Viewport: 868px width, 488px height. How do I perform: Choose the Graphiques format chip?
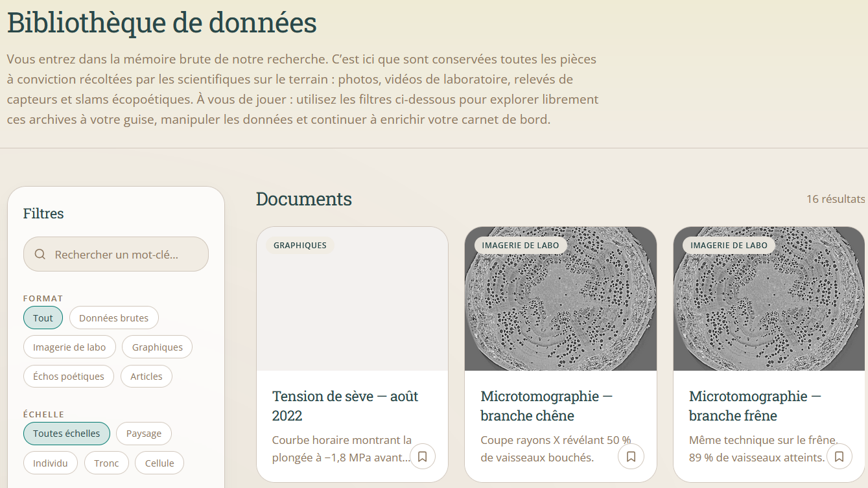tap(158, 347)
